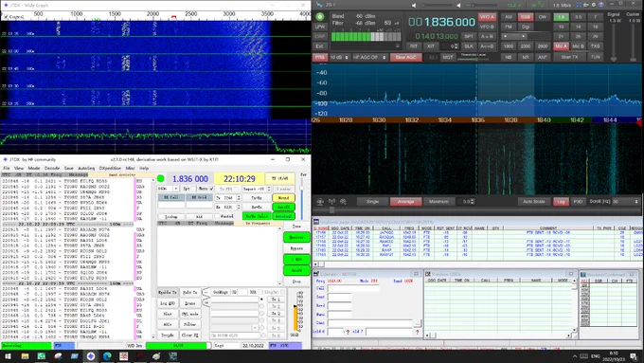Click the Enable Tx button
644x363 pixels.
pos(168,292)
